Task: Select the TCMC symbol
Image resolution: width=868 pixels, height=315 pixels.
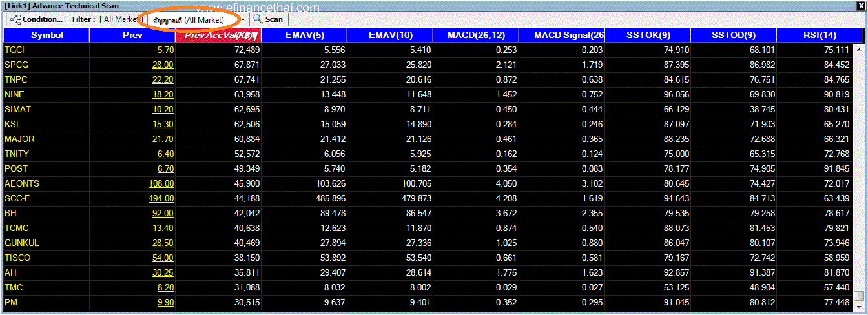Action: coord(17,228)
